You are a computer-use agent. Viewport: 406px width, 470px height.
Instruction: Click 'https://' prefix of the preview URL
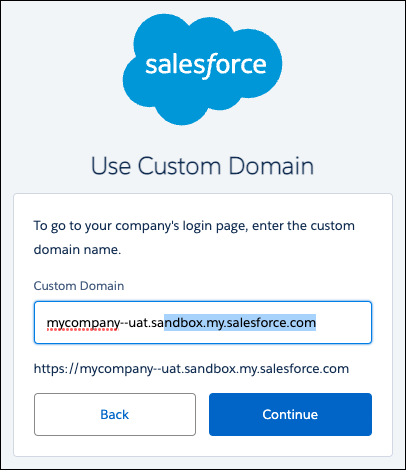click(x=56, y=369)
